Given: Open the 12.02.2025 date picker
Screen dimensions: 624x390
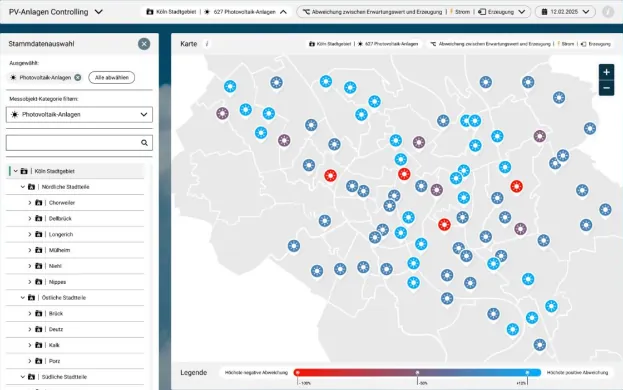Looking at the screenshot, I should point(565,12).
